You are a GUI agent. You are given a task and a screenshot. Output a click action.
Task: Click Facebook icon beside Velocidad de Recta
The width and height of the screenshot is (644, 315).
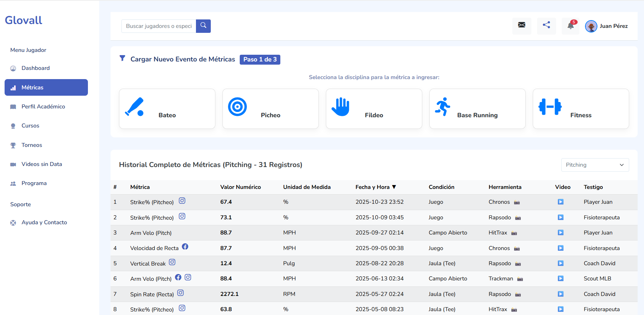[x=185, y=246]
